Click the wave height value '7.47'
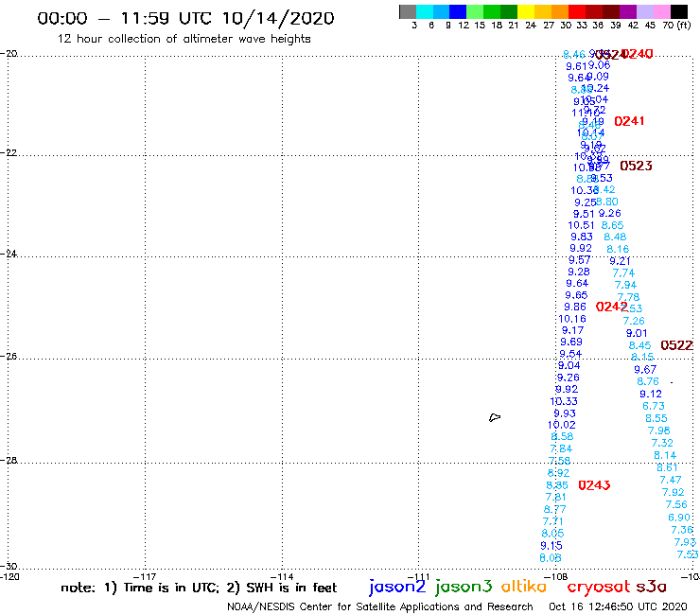 (x=671, y=480)
